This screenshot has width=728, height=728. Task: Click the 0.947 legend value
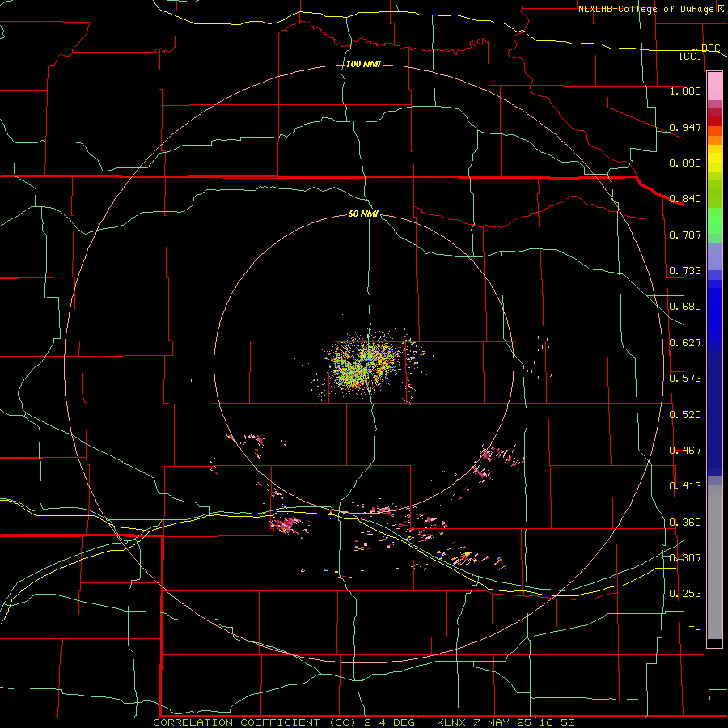pos(685,127)
